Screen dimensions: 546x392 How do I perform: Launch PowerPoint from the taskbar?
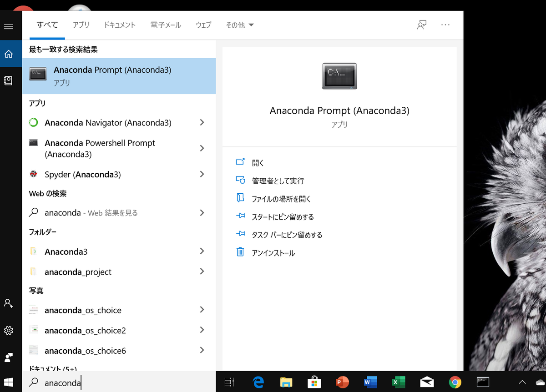click(342, 382)
